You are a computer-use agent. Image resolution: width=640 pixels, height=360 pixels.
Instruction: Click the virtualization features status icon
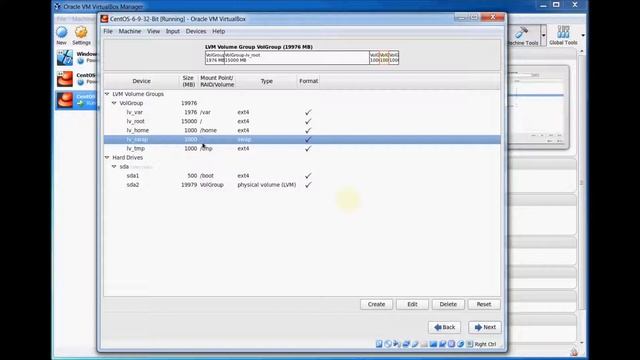pyautogui.click(x=451, y=344)
